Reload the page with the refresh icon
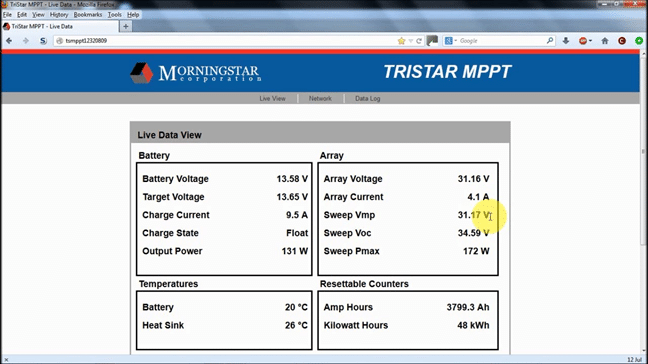Viewport: 648px width, 364px height. (x=419, y=41)
